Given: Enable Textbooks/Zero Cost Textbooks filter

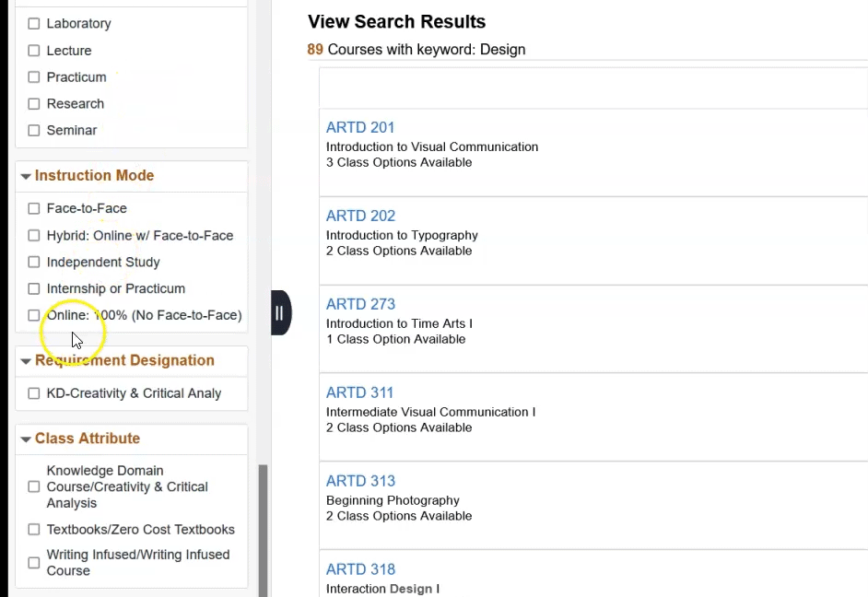Looking at the screenshot, I should pos(34,530).
